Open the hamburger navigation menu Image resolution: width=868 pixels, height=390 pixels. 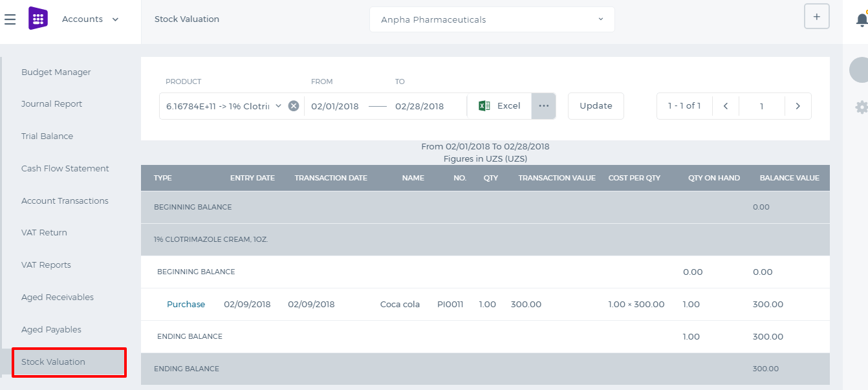pyautogui.click(x=10, y=19)
